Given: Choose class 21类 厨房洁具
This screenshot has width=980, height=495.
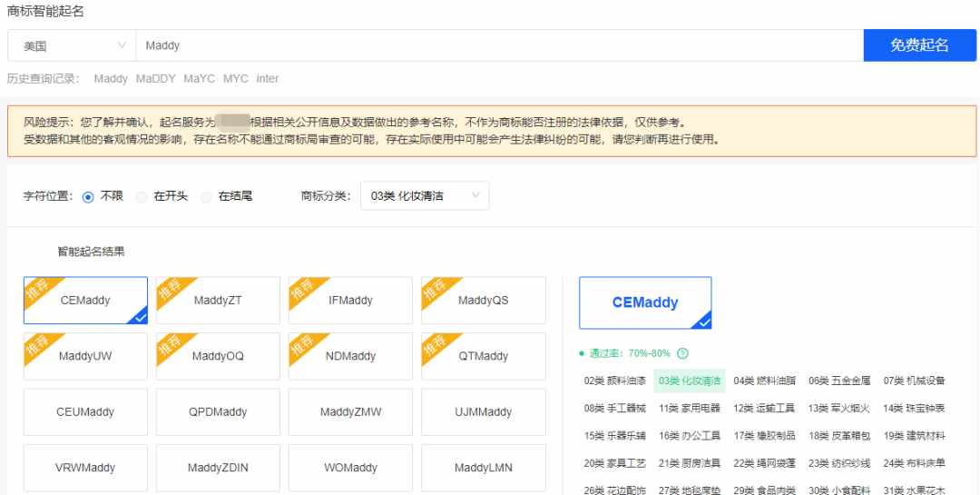Looking at the screenshot, I should (690, 463).
